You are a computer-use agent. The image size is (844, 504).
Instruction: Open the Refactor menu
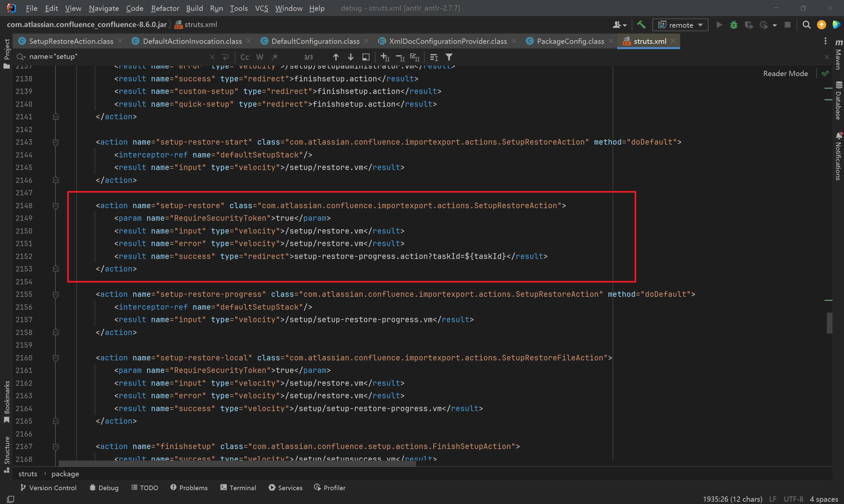(x=165, y=8)
